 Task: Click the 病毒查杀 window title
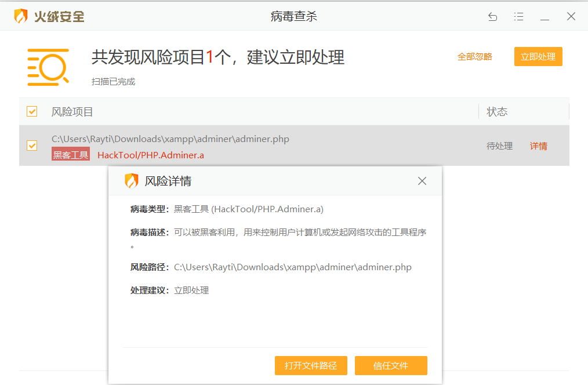[294, 16]
